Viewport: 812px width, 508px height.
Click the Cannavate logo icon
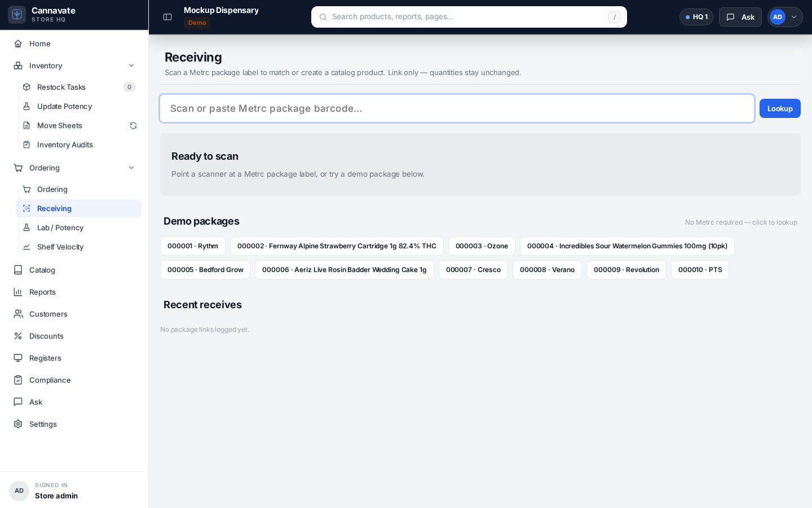(17, 15)
